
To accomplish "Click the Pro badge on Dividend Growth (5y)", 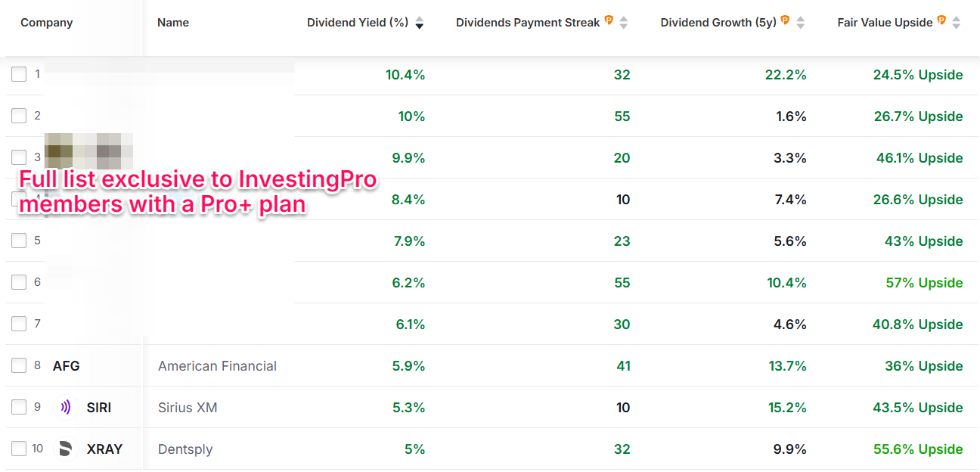I will (x=786, y=20).
